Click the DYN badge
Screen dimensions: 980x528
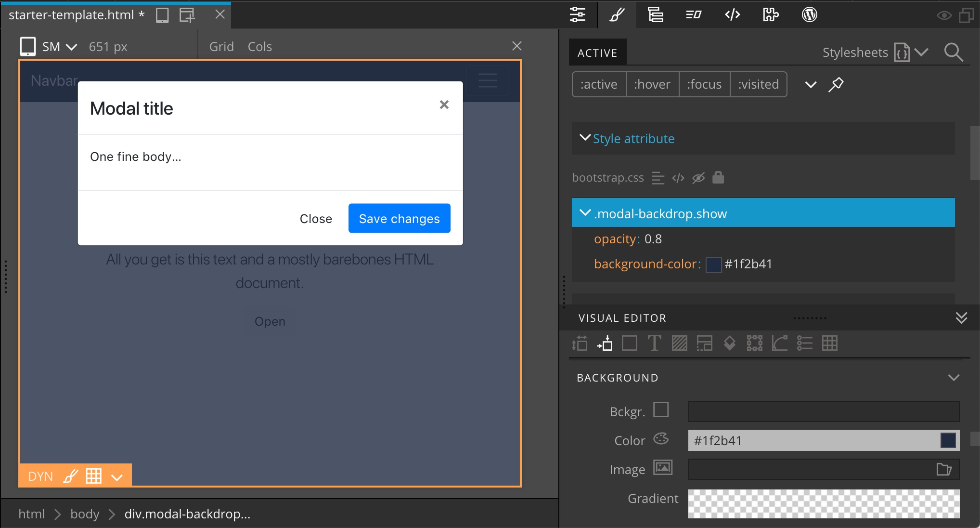pyautogui.click(x=40, y=476)
